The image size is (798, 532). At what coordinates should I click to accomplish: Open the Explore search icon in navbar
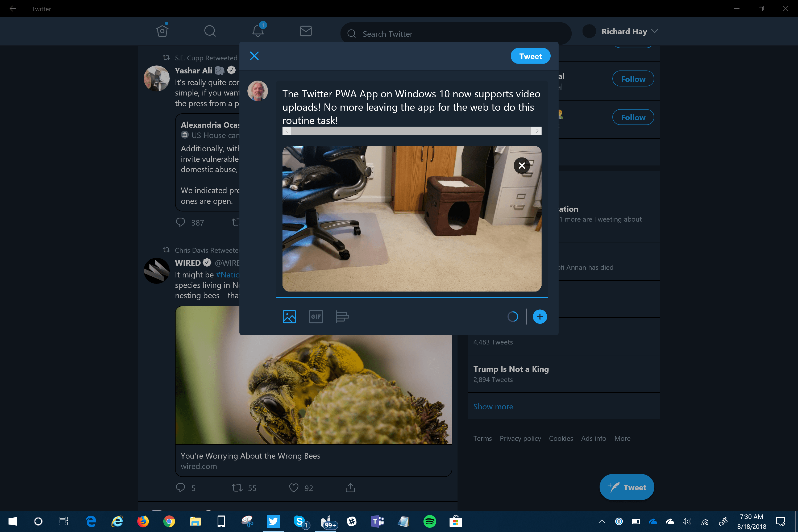[x=210, y=31]
